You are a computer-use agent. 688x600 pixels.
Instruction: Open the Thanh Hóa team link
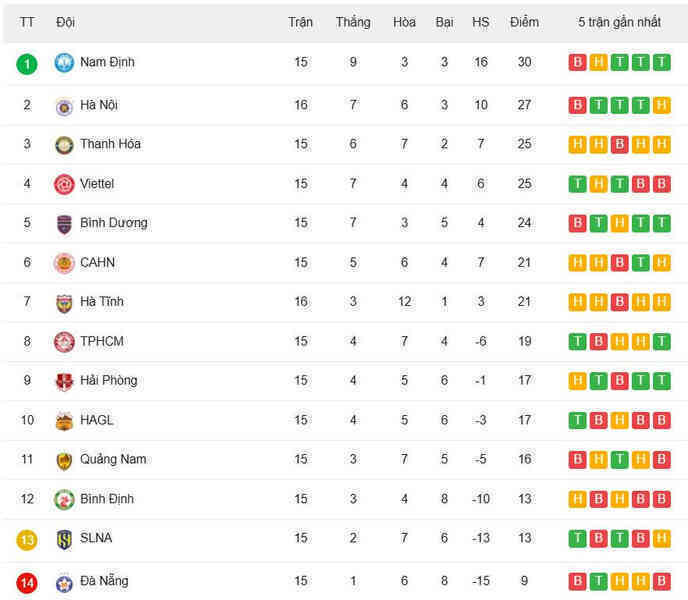(110, 144)
